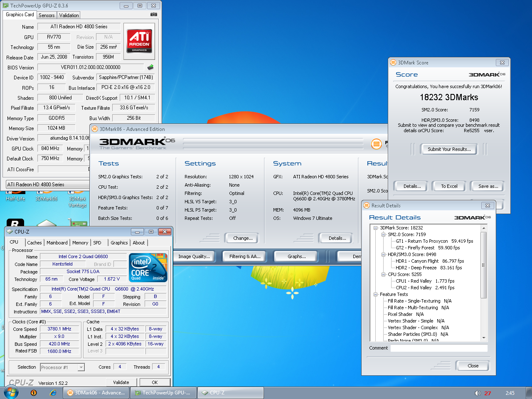Collapse the CPU Score: 5255 node
Image resolution: width=532 pixels, height=399 pixels.
tap(383, 274)
